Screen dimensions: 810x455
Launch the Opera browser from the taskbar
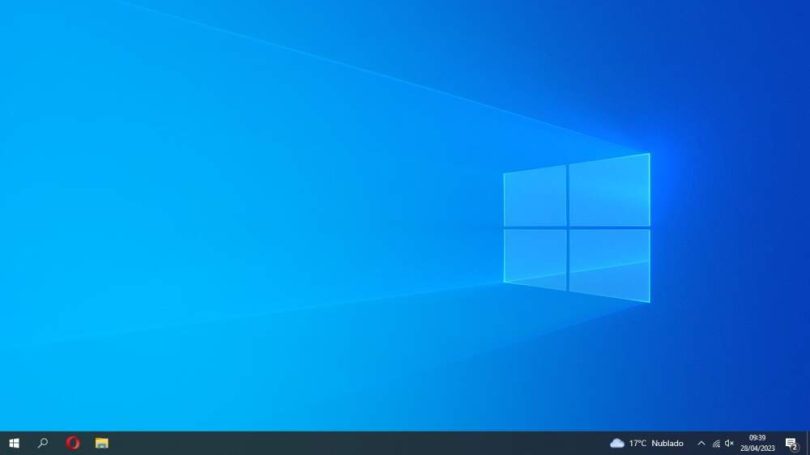point(72,443)
